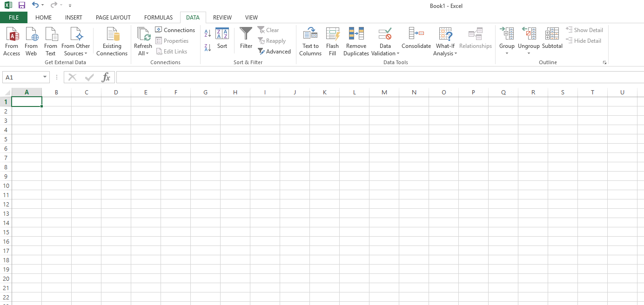Click the What-If Analysis icon
The height and width of the screenshot is (305, 644).
445,34
